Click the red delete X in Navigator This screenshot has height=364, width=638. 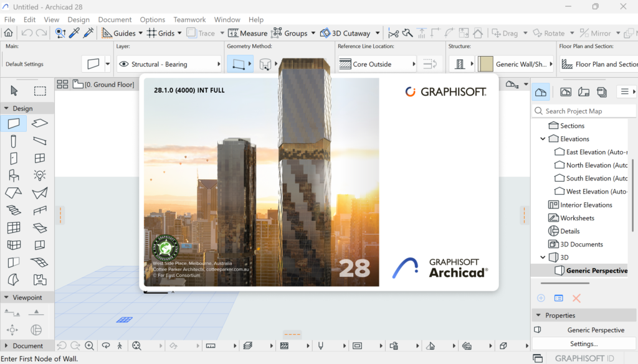576,298
